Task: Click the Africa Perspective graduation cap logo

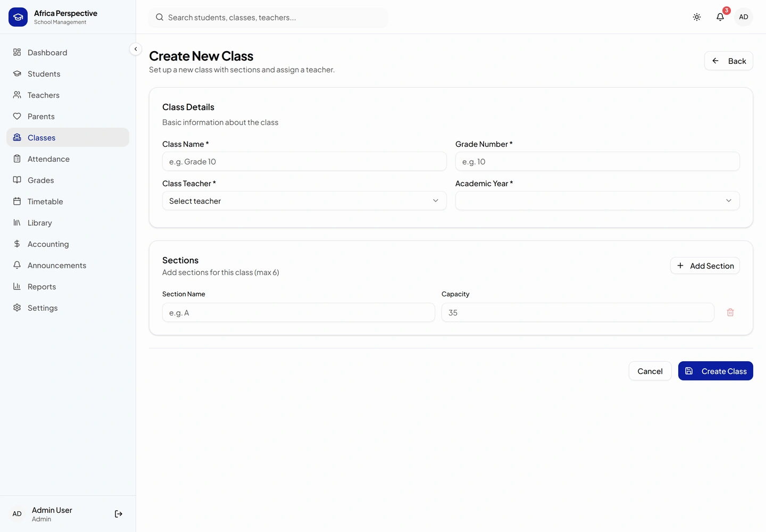Action: (x=18, y=17)
